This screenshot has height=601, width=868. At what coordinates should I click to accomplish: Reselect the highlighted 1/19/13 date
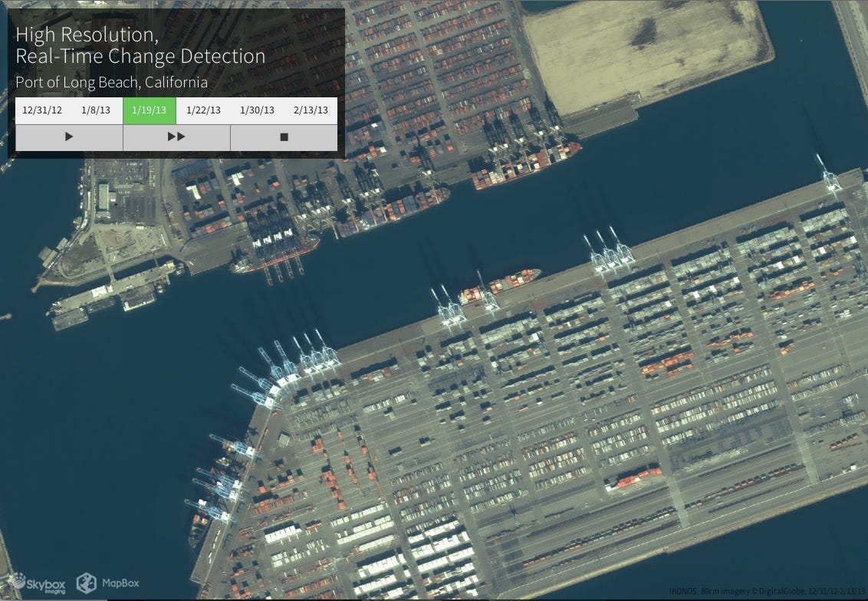tap(149, 110)
